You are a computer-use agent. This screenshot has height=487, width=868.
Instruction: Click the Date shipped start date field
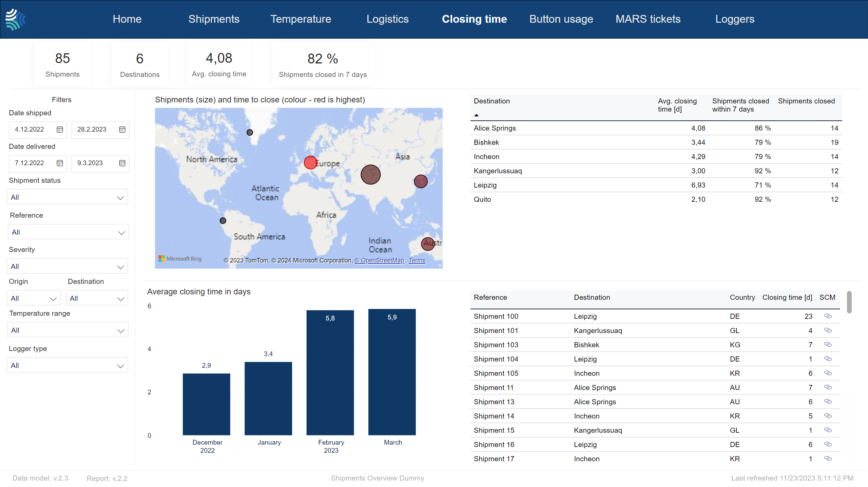coord(38,130)
